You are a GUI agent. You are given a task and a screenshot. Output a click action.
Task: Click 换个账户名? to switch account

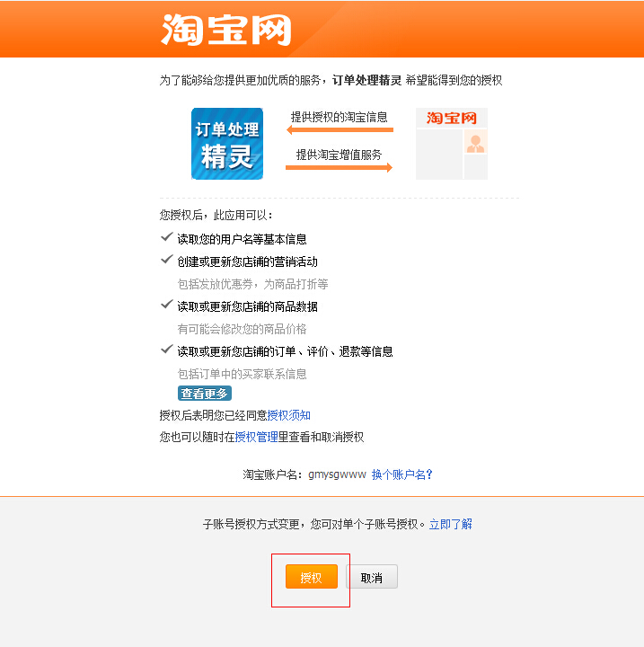tap(401, 474)
